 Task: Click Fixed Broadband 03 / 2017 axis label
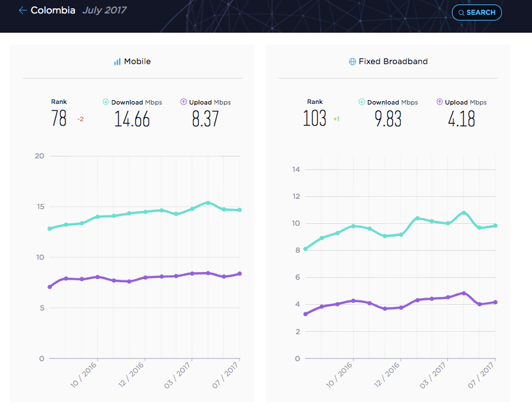point(433,375)
